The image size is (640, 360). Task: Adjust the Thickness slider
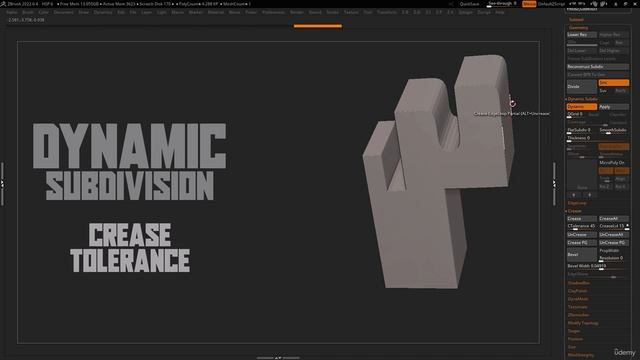(598, 139)
